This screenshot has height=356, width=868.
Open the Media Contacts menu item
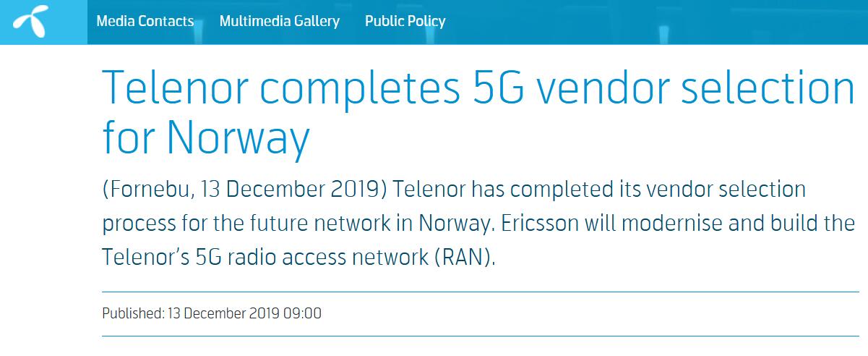pos(145,21)
